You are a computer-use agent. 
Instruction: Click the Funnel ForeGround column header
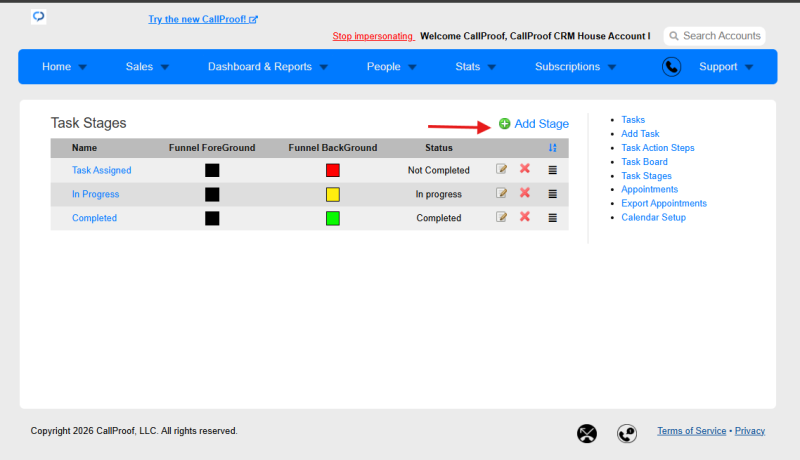tap(212, 148)
